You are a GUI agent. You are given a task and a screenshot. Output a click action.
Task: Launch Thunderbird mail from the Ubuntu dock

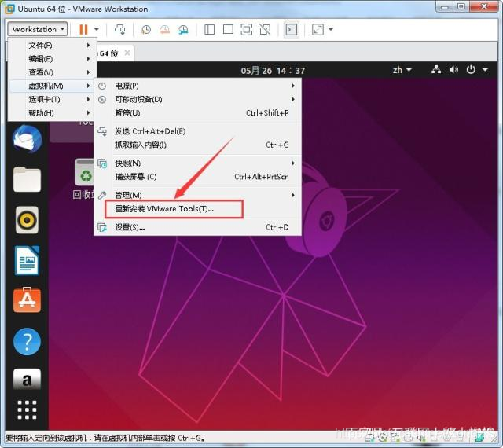(x=28, y=139)
